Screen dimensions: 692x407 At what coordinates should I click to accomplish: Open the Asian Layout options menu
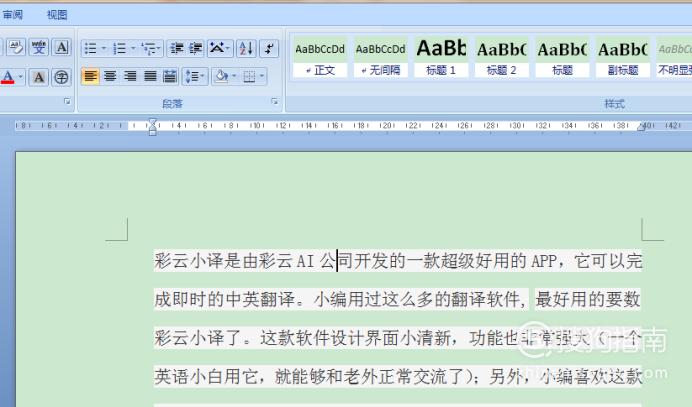(220, 48)
